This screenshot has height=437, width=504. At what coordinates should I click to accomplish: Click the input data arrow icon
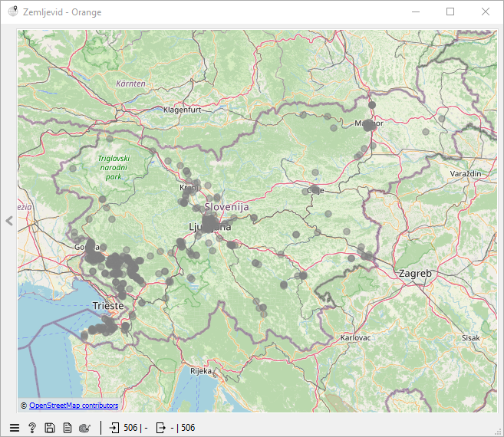tap(114, 428)
